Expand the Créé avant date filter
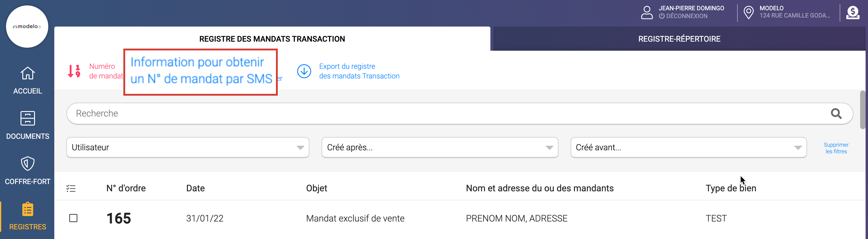 (x=689, y=147)
